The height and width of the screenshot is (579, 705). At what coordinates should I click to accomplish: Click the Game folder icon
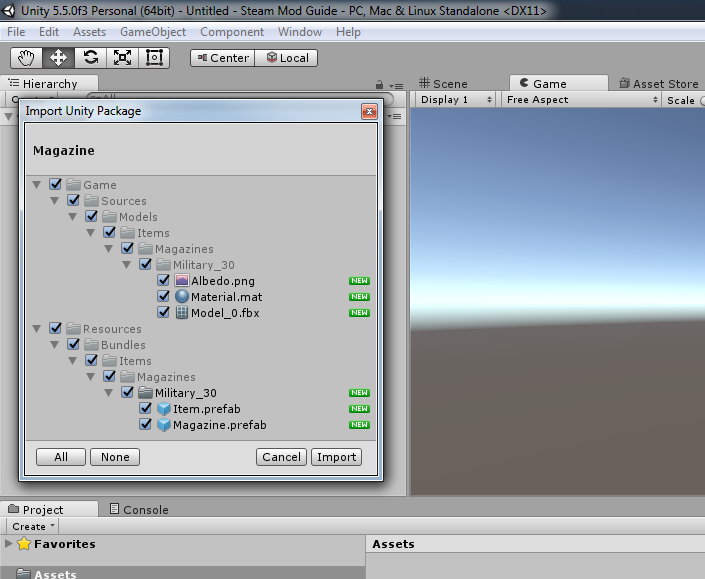(73, 184)
